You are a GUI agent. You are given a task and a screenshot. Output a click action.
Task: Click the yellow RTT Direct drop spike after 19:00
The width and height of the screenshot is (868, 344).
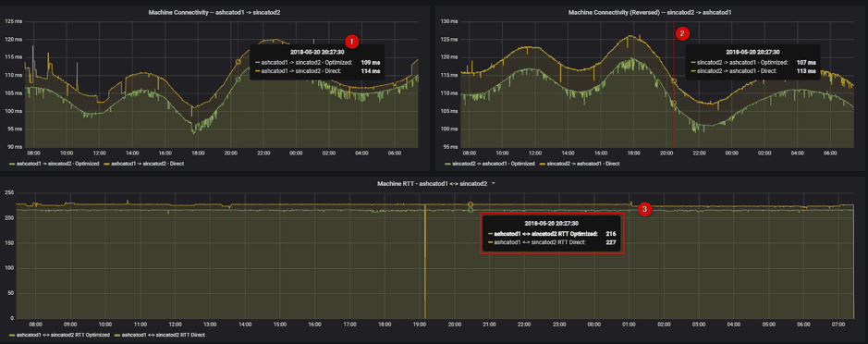pyautogui.click(x=424, y=261)
